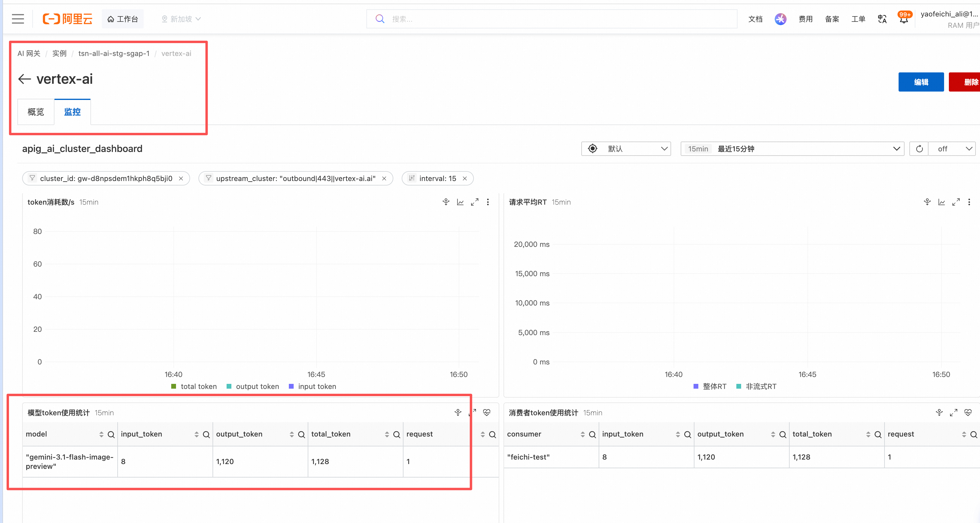Expand the 默认 dashboard mode dropdown
Viewport: 980px width, 523px height.
coord(626,149)
